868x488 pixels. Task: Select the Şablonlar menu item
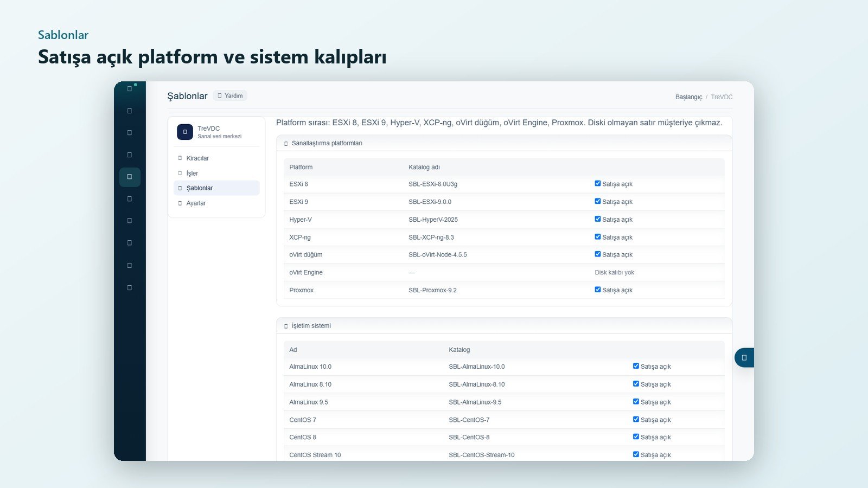(216, 188)
